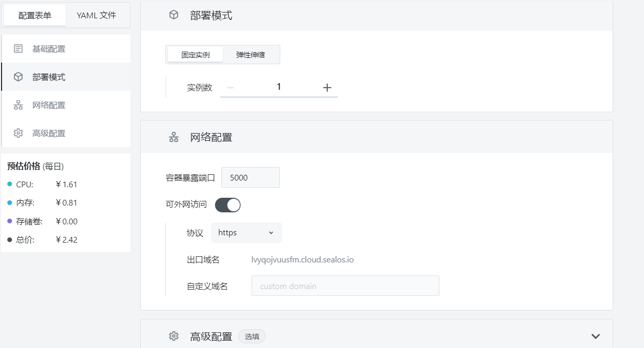
Task: Select the 弹性伸缩 deployment option
Action: click(251, 54)
